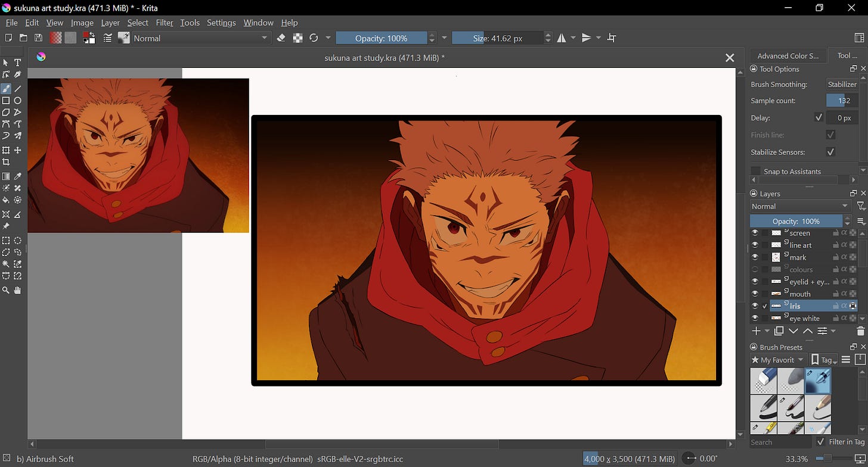868x467 pixels.
Task: Hide the mouth layer
Action: [755, 294]
